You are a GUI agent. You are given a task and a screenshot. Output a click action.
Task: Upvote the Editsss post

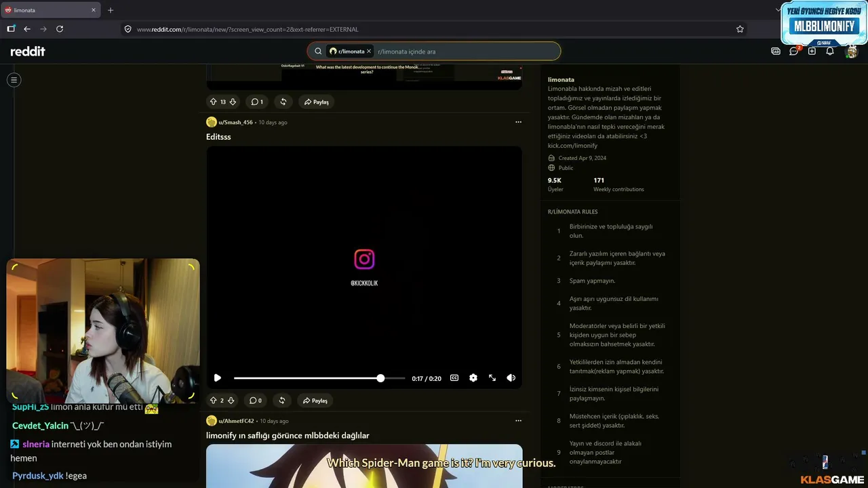213,401
